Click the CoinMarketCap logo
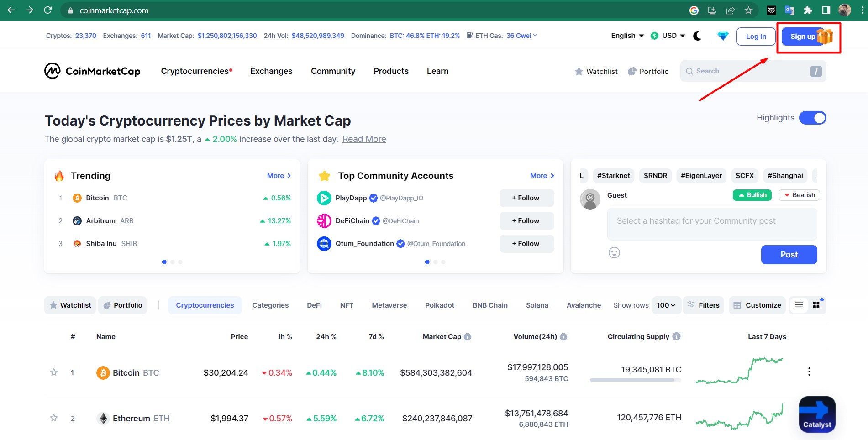This screenshot has width=868, height=440. [x=92, y=71]
